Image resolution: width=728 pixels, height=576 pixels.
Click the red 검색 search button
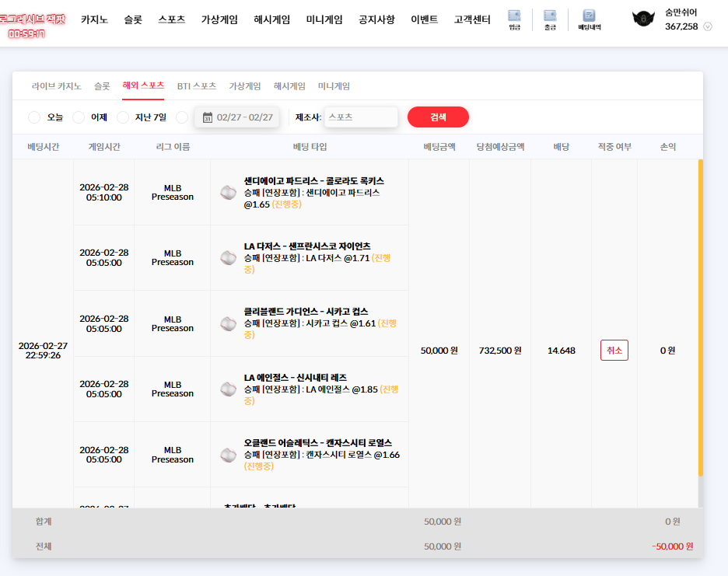[x=438, y=117]
